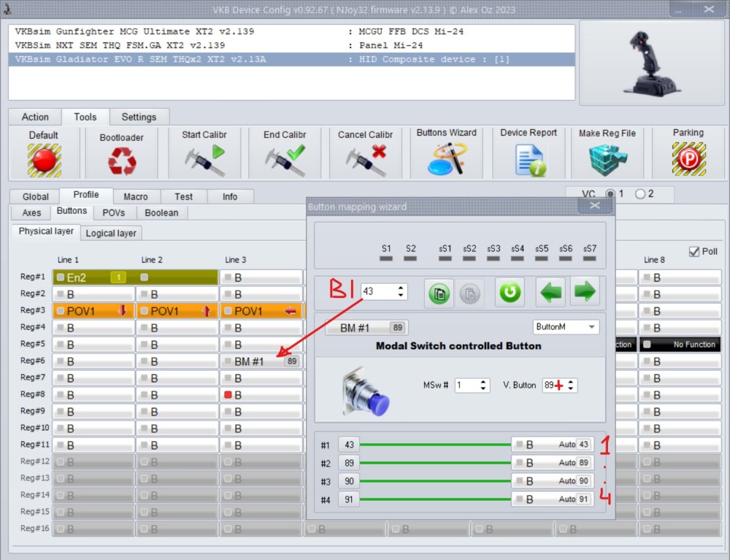Click the joystick device picture
This screenshot has height=560, width=730.
tap(651, 64)
